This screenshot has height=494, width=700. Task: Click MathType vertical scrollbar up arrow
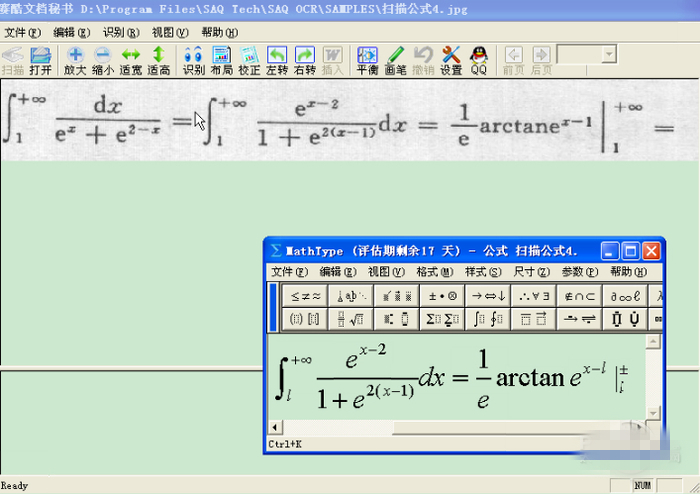tap(655, 342)
